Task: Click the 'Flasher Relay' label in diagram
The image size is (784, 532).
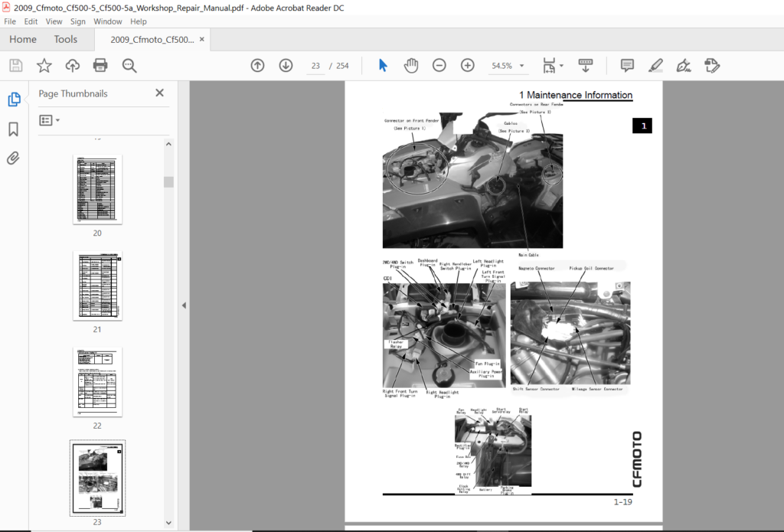Action: [x=396, y=344]
